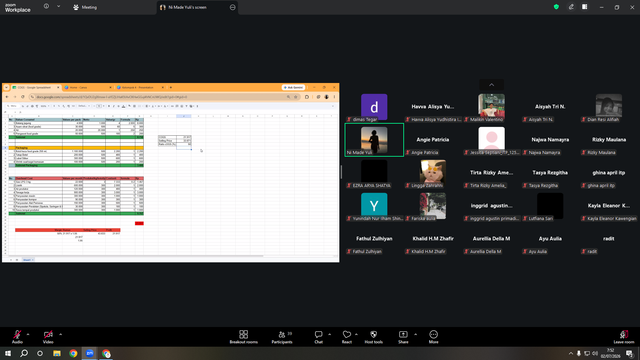This screenshot has width=640, height=360.
Task: Click ghina april itp participant tile
Action: (x=609, y=173)
